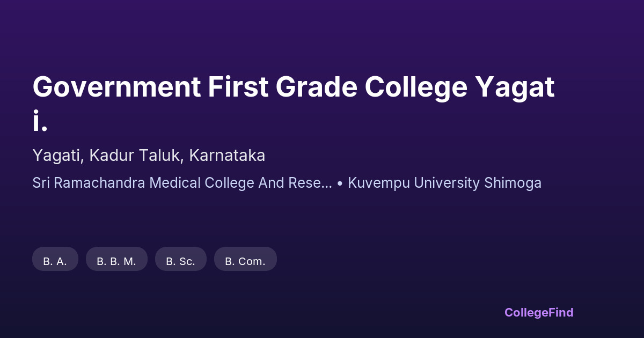This screenshot has width=644, height=338.
Task: Open Sri Ramachandra Medical College truncated text
Action: tap(182, 183)
